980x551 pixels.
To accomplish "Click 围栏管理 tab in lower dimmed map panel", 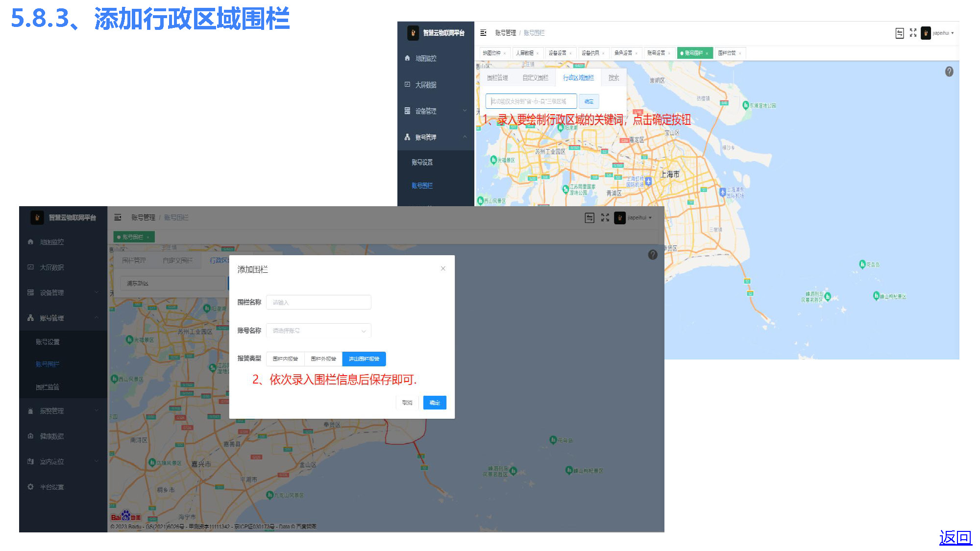I will (x=134, y=261).
